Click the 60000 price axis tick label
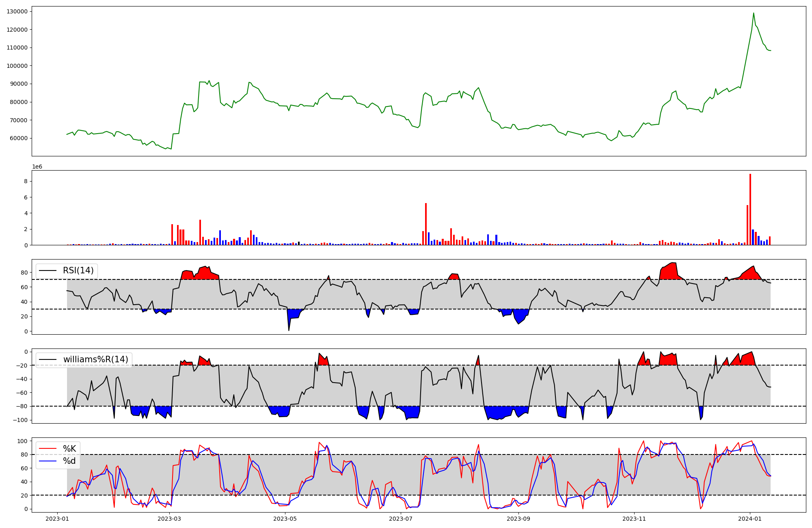This screenshot has width=812, height=528. tap(19, 138)
